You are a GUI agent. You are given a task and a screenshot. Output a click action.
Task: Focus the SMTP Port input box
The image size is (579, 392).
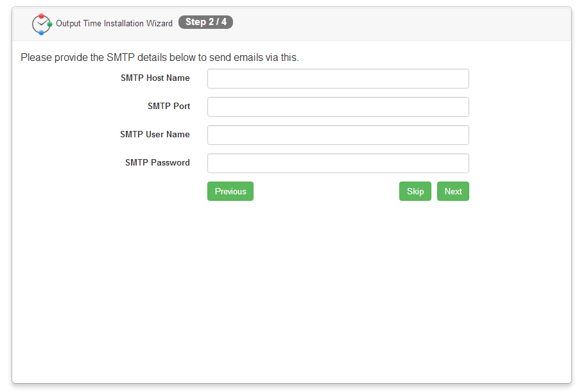coord(338,107)
